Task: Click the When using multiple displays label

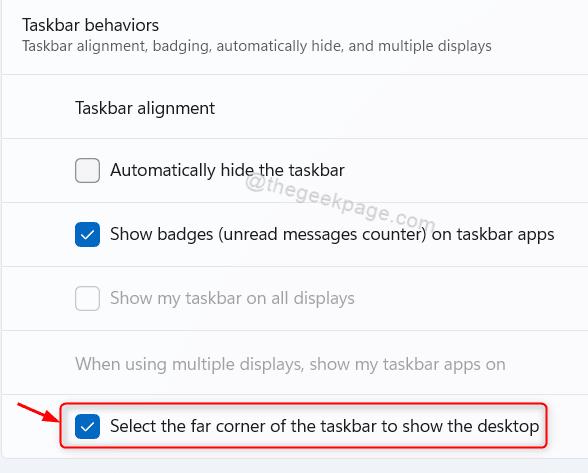Action: (290, 364)
